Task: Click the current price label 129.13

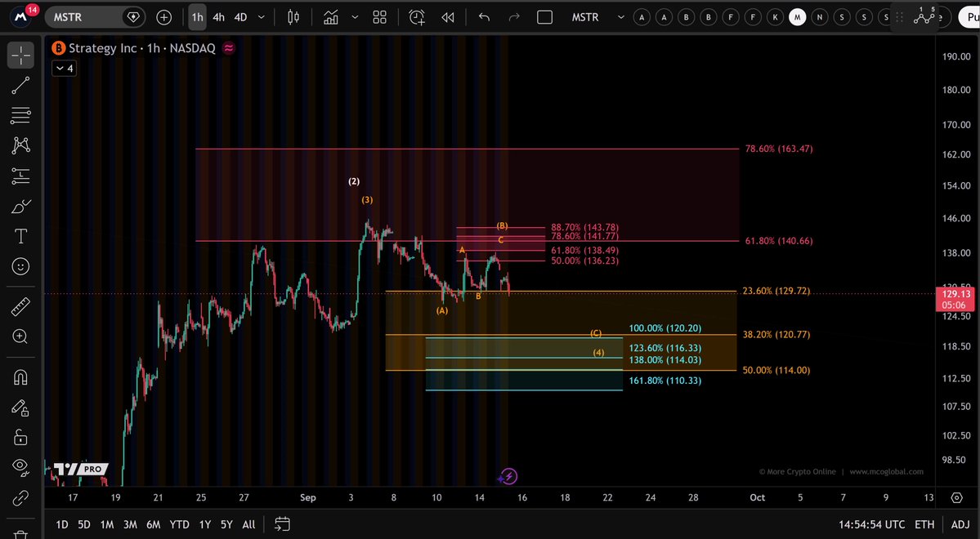Action: (x=956, y=293)
